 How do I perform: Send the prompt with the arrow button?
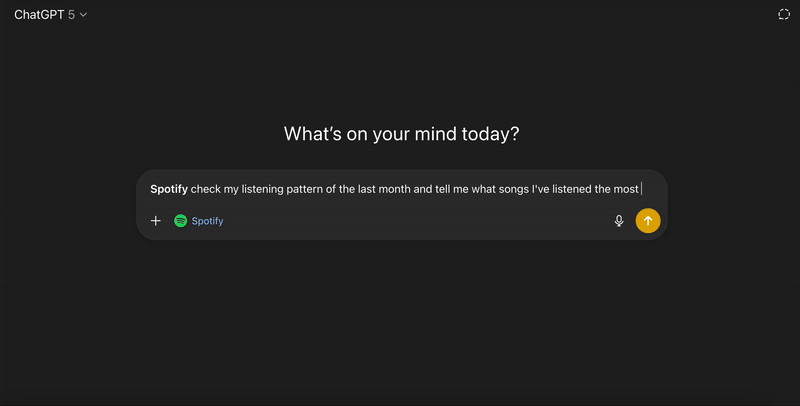[648, 221]
